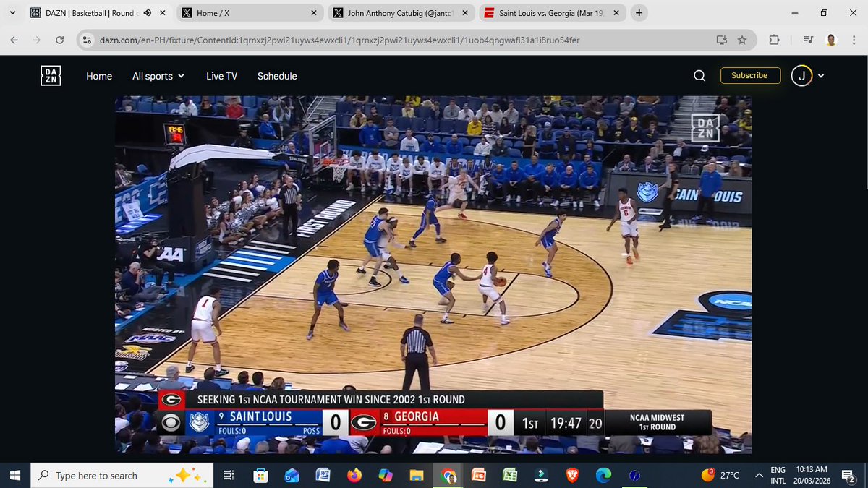This screenshot has height=488, width=868.
Task: Open PowerPoint from the taskbar
Action: (478, 476)
